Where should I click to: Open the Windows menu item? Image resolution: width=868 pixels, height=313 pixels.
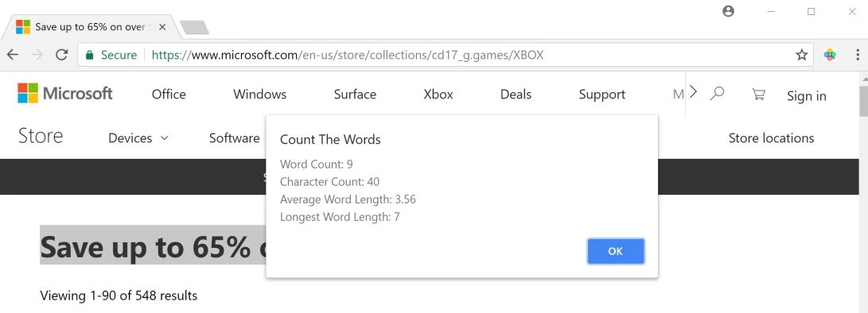[259, 95]
